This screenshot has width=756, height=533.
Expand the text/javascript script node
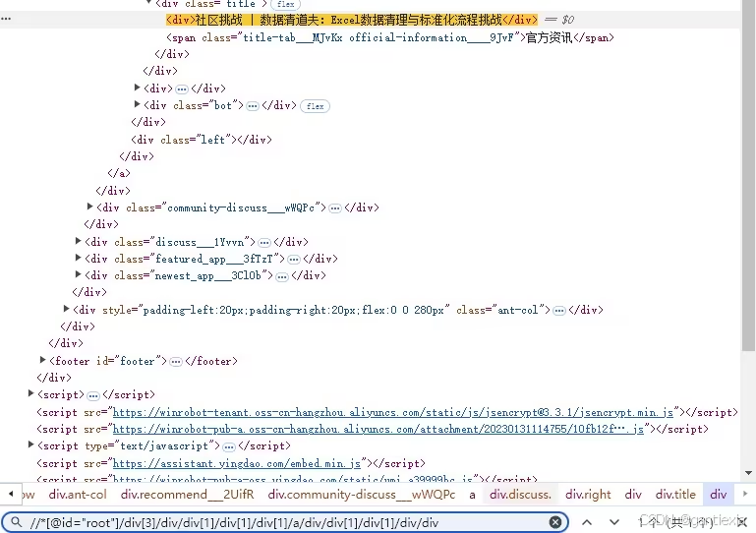(x=30, y=444)
